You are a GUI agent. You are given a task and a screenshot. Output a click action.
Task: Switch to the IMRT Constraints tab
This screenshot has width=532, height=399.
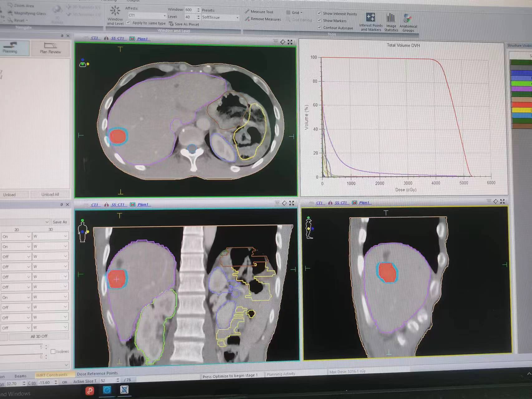pos(52,375)
